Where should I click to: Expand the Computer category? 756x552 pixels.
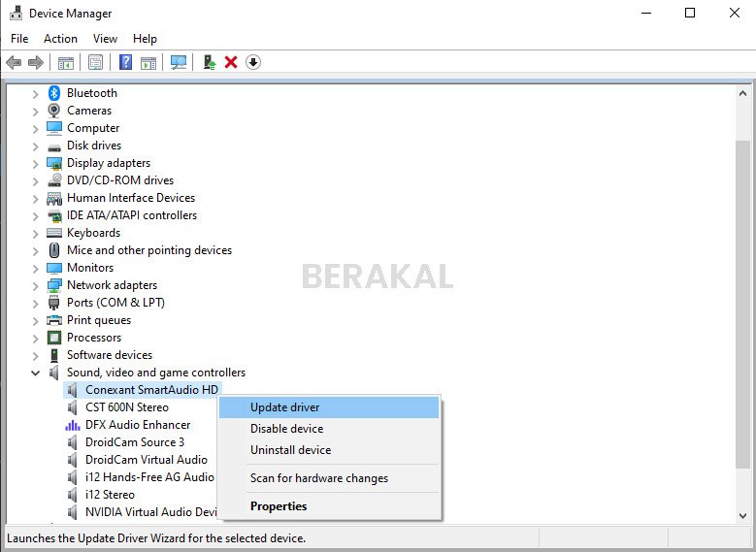(x=35, y=129)
